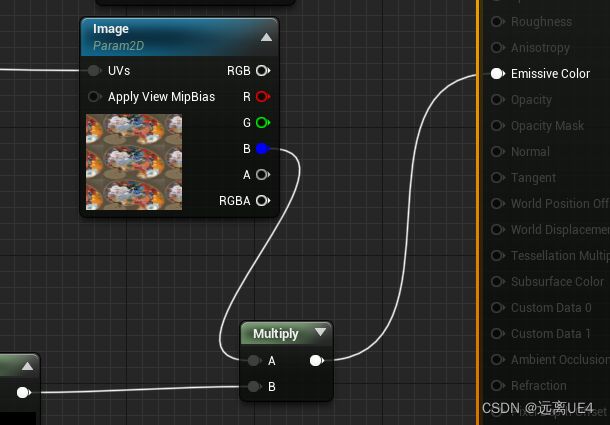Click the Multiply node output pin

317,360
